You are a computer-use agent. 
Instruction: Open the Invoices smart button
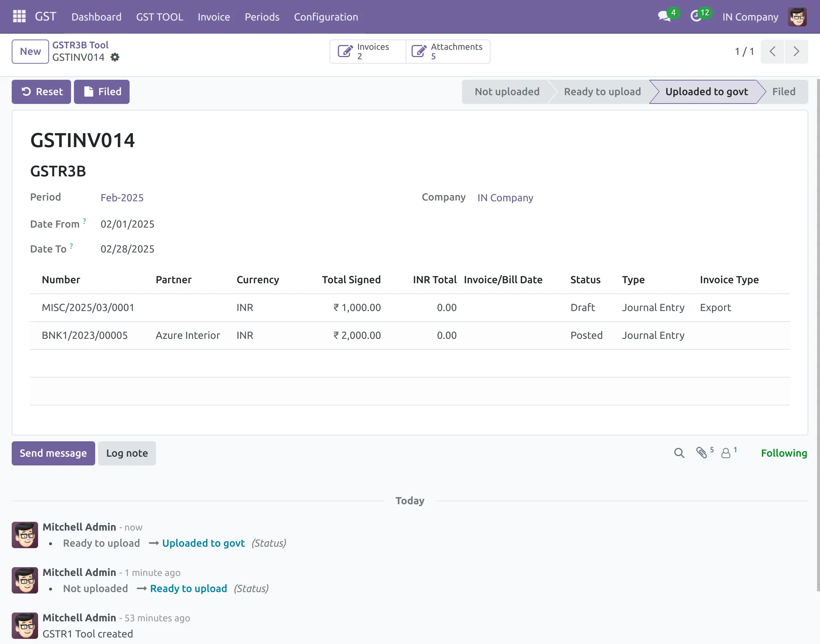point(367,51)
